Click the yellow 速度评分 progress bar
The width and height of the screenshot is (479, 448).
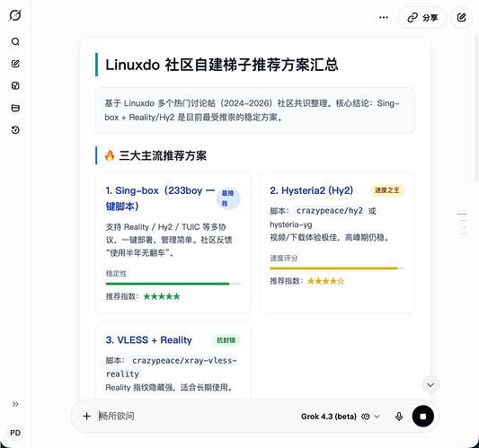coord(337,268)
